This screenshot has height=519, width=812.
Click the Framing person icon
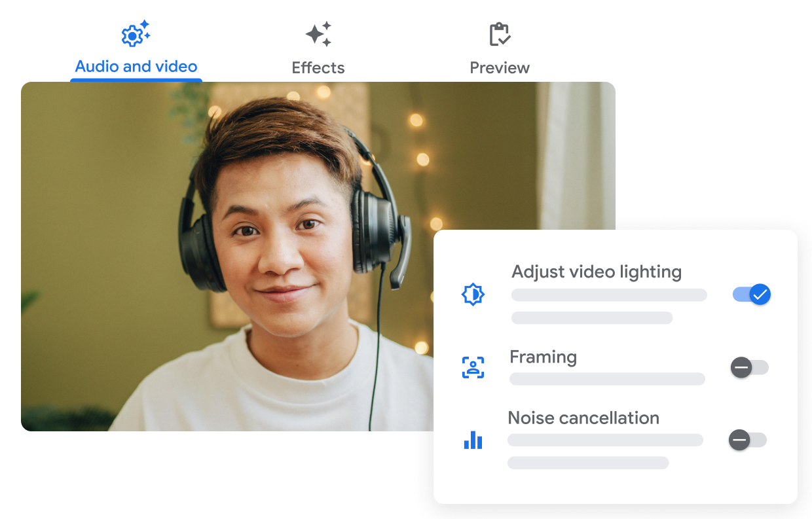click(x=473, y=367)
